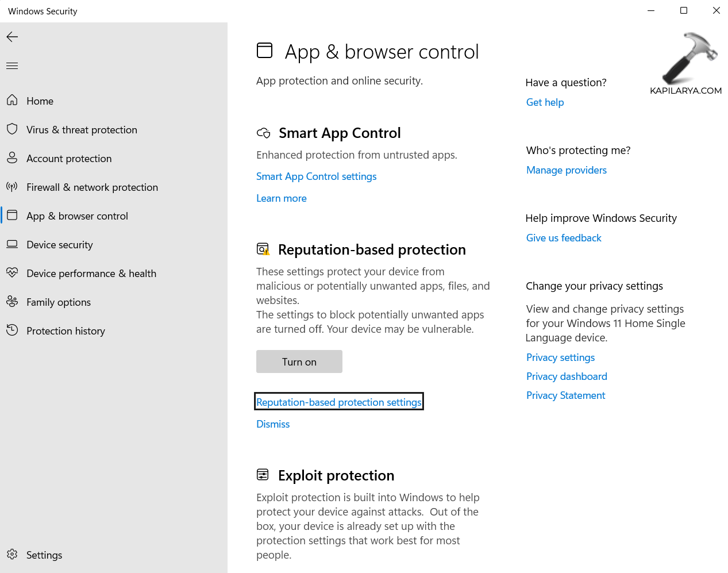Open Smart App Control settings link
The image size is (728, 573).
tap(316, 176)
